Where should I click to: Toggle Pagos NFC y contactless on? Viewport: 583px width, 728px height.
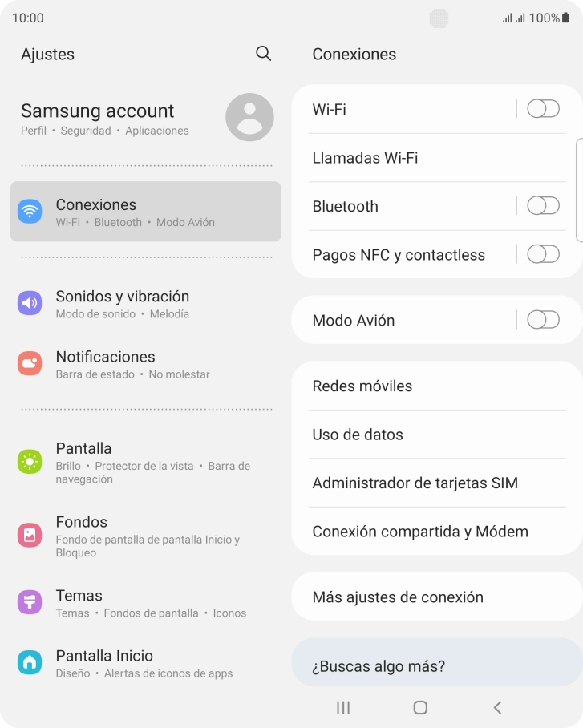point(543,254)
